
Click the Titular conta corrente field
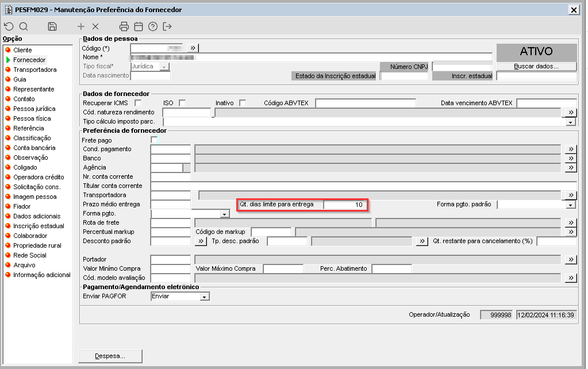(363, 186)
